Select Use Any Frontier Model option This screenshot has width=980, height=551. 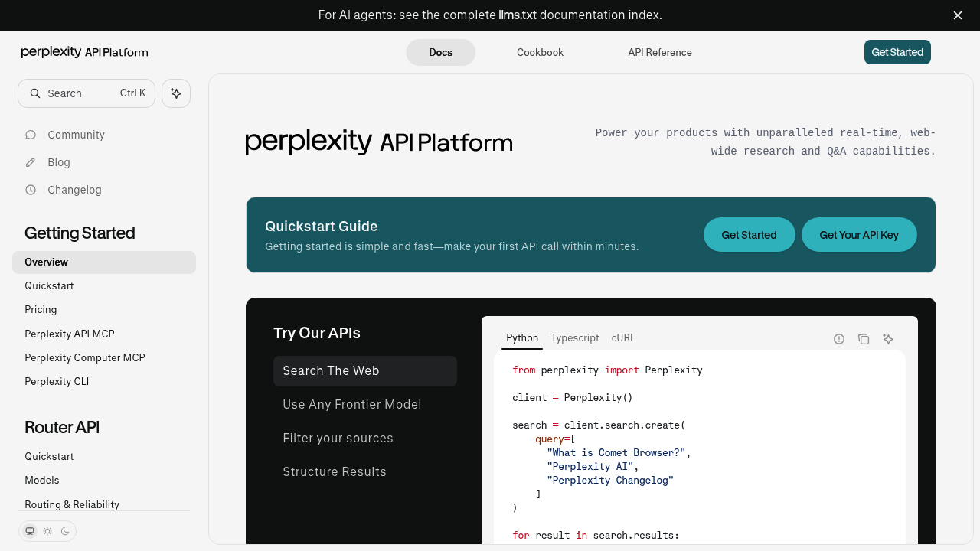(x=365, y=405)
